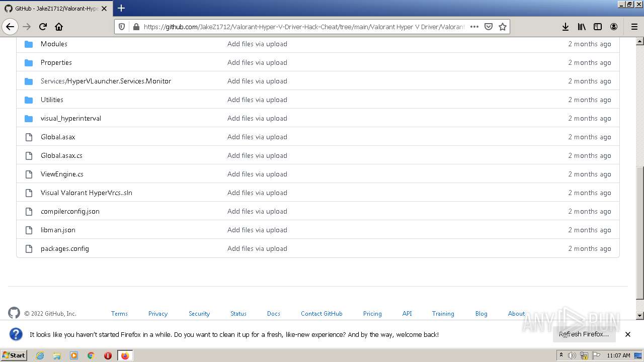Open the compilerconfig.json file

point(70,211)
